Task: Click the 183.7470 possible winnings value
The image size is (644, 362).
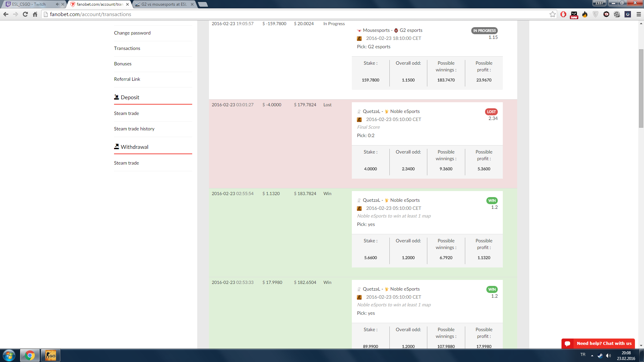Action: (x=446, y=80)
